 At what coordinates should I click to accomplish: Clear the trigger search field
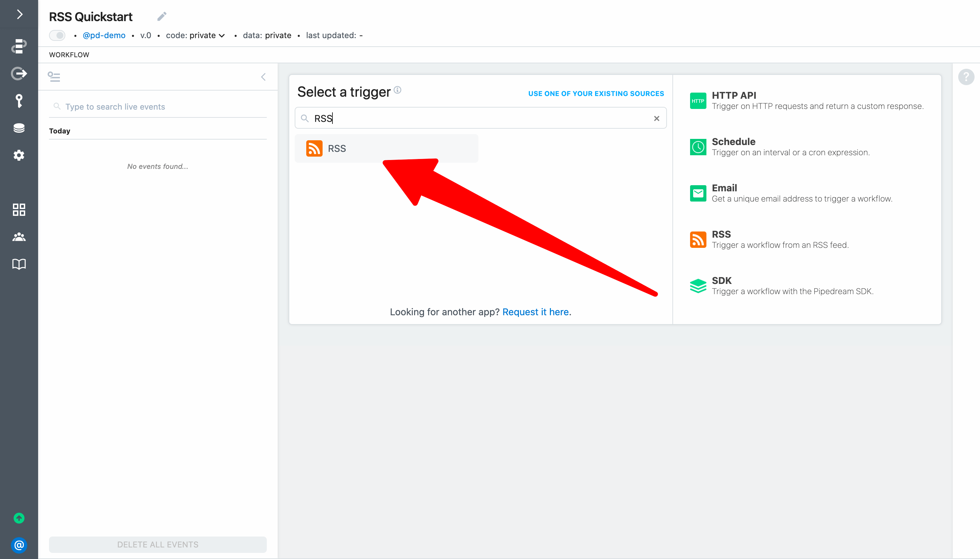[x=656, y=118]
